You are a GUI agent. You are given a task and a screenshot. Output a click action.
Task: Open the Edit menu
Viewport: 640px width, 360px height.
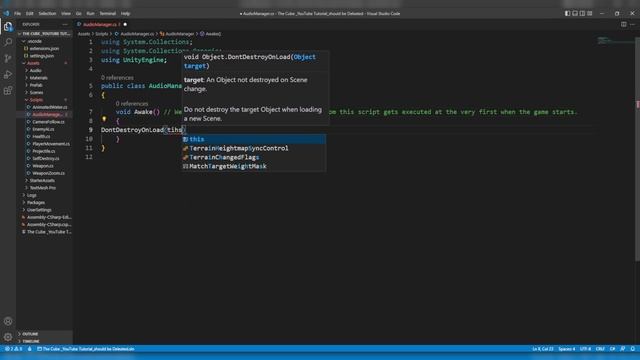coord(29,13)
